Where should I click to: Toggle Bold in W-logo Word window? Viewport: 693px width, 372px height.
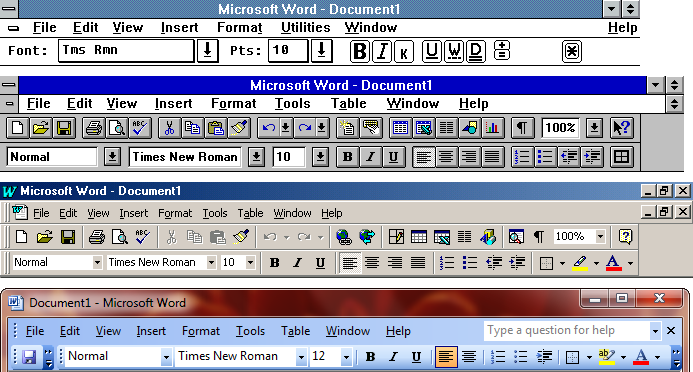[x=274, y=263]
